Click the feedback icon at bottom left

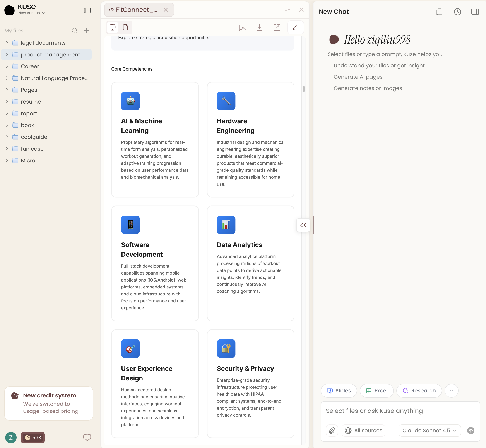87,437
